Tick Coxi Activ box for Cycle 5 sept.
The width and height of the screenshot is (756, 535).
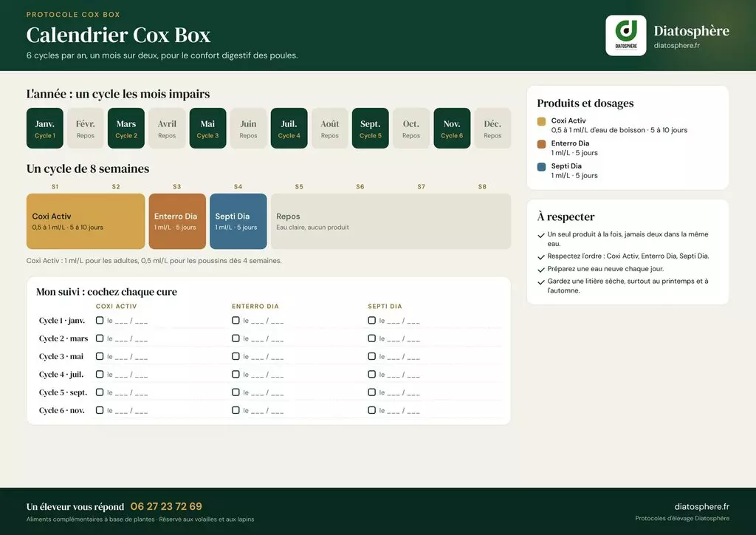pyautogui.click(x=100, y=392)
